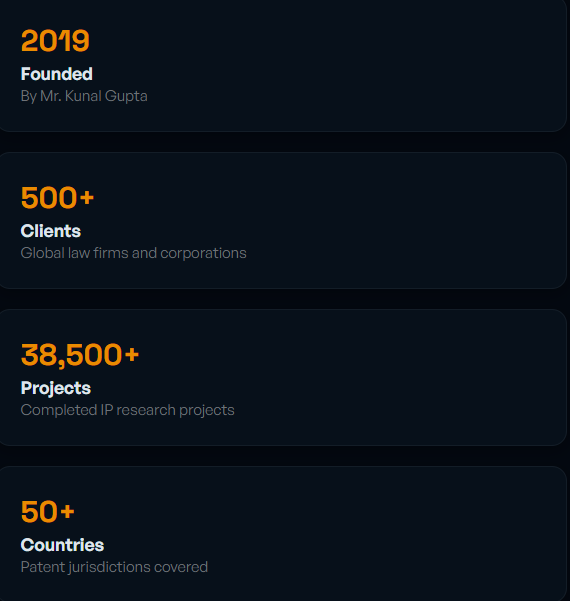The image size is (570, 601).
Task: Click the 38,500 projects number
Action: click(71, 355)
